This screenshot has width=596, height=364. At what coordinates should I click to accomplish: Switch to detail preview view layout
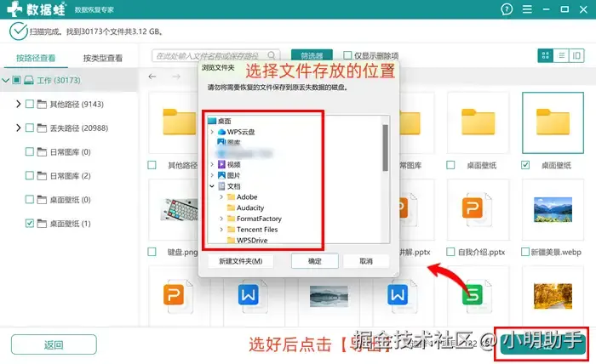pyautogui.click(x=576, y=56)
